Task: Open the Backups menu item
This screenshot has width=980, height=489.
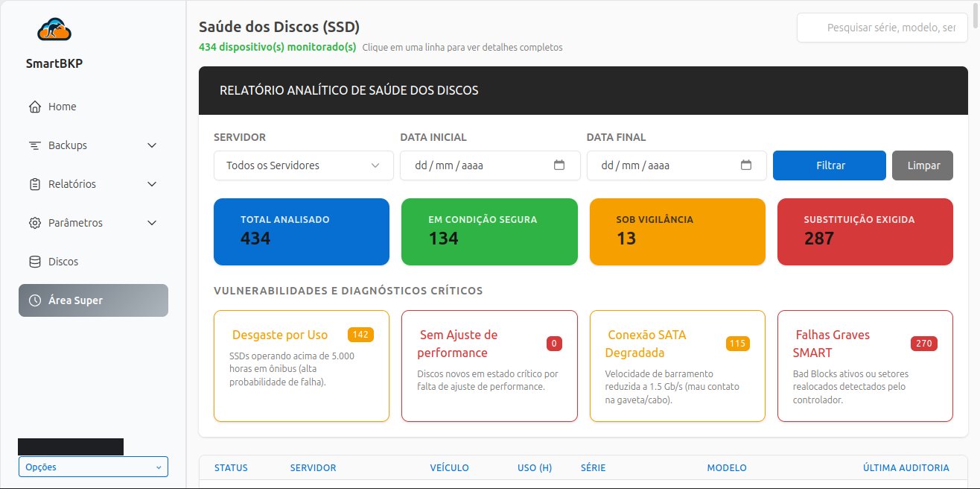Action: click(93, 145)
